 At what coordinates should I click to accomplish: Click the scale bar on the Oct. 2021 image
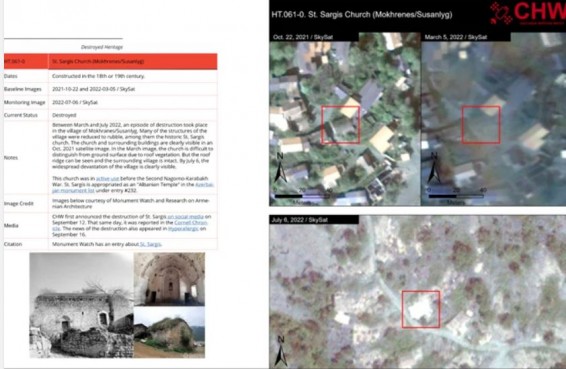click(302, 196)
